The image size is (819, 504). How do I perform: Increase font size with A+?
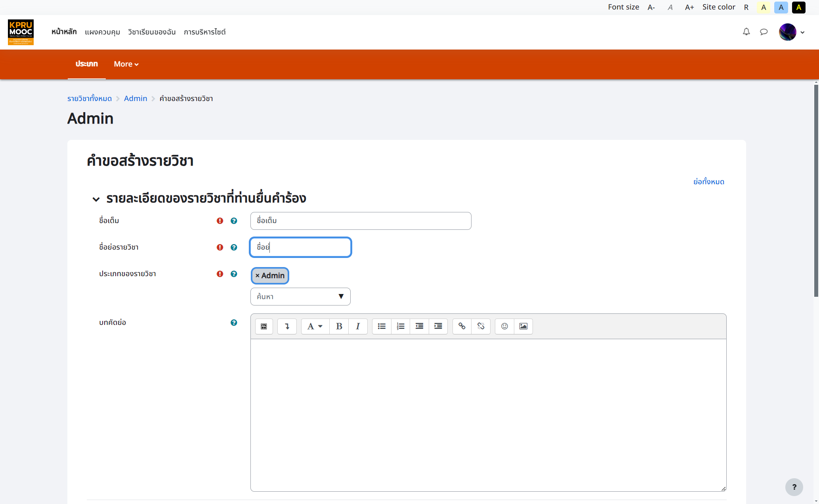(689, 7)
